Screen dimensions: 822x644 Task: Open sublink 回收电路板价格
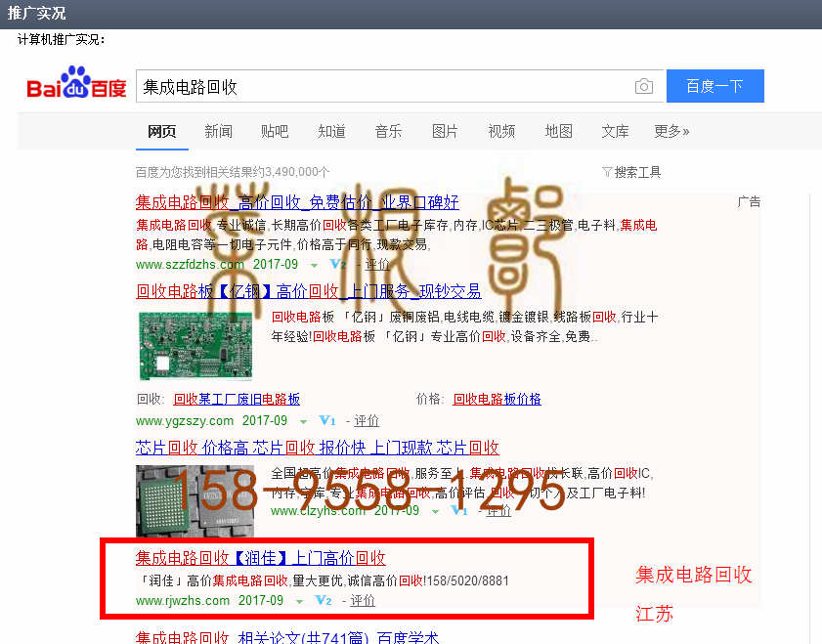497,400
